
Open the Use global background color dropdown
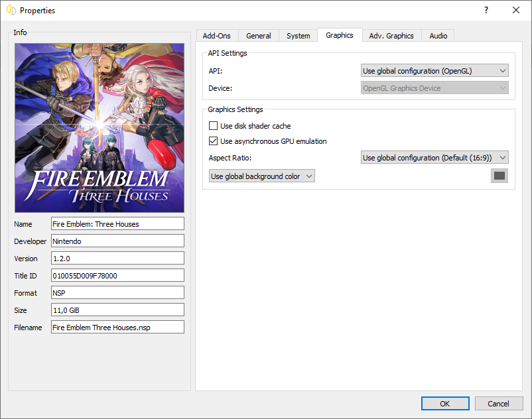262,176
